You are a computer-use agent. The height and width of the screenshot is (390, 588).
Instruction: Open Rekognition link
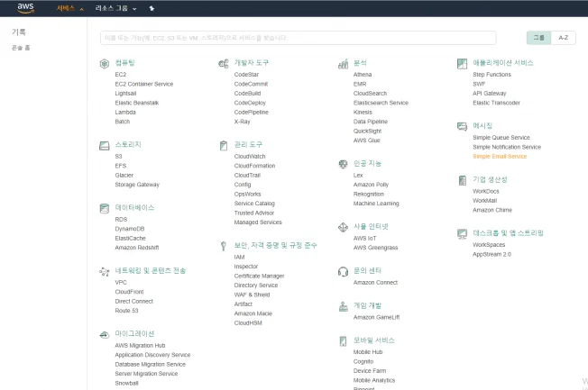coord(369,194)
